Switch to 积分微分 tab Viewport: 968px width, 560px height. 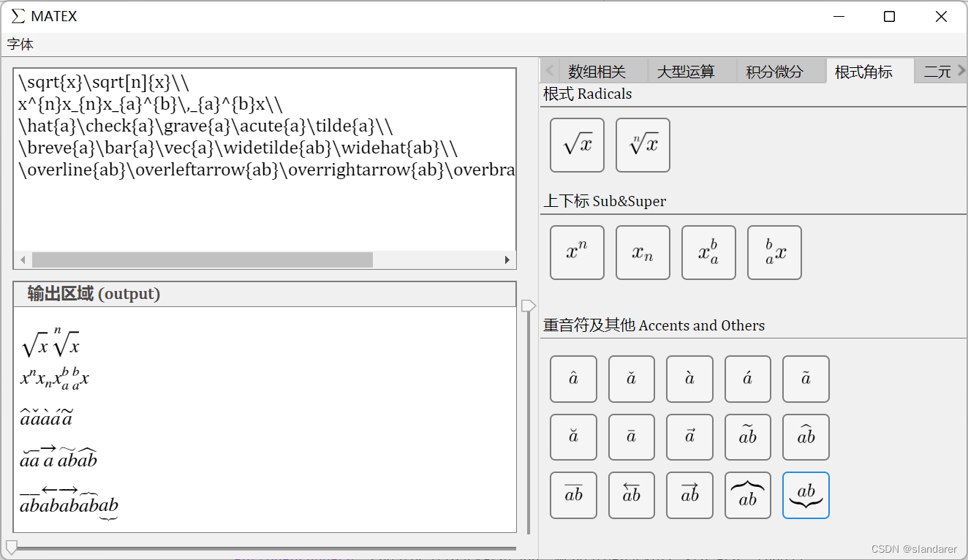[782, 71]
